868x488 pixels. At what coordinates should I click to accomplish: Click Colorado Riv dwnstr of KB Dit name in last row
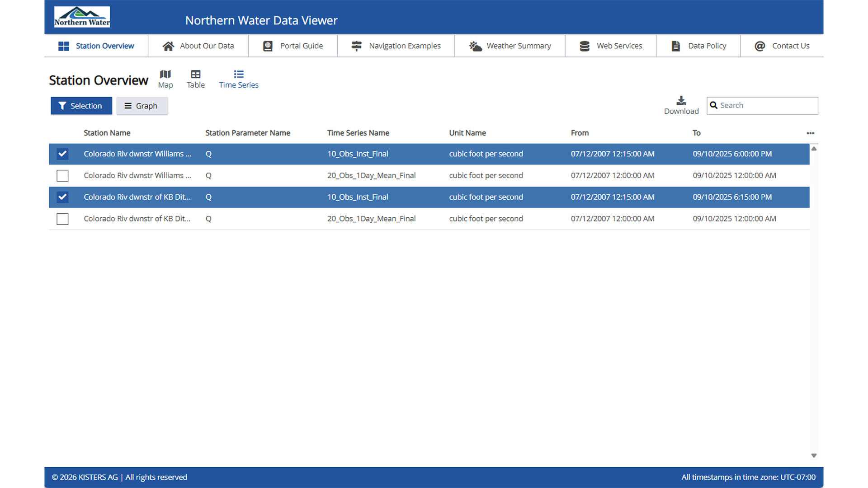(137, 219)
